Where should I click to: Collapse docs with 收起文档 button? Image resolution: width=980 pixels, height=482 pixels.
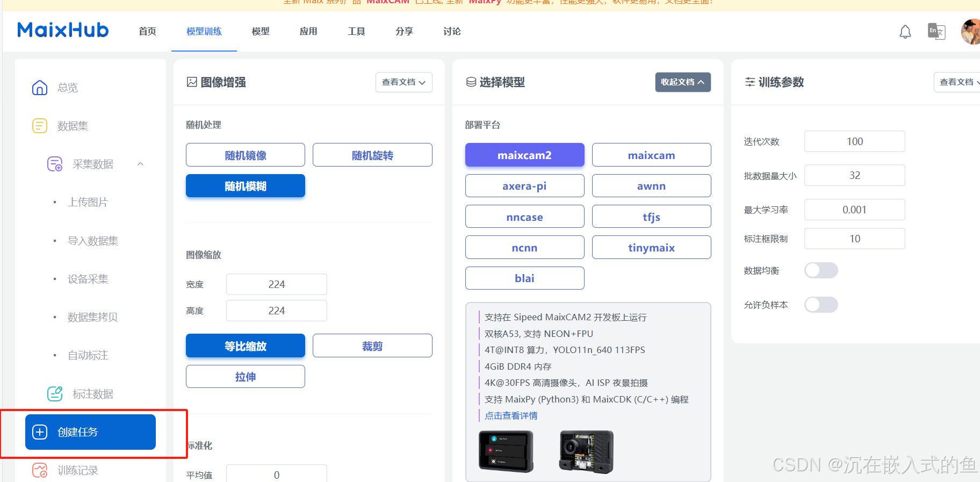[x=683, y=82]
